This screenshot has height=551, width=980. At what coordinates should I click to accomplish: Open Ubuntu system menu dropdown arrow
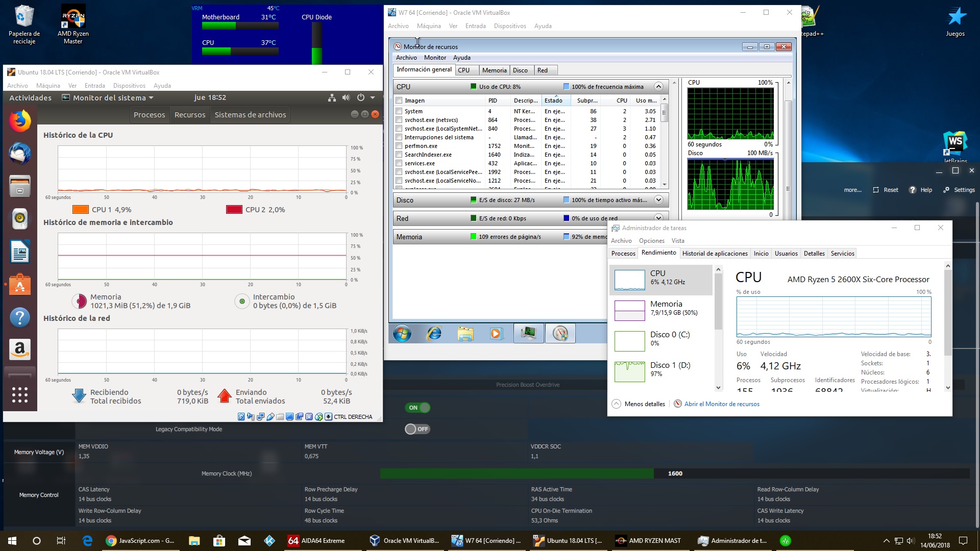click(x=373, y=97)
